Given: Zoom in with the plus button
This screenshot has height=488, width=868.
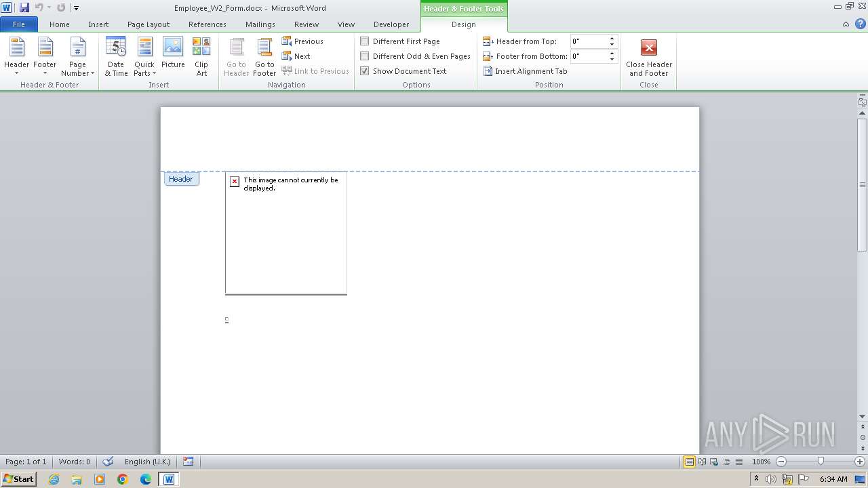Looking at the screenshot, I should click(x=860, y=462).
